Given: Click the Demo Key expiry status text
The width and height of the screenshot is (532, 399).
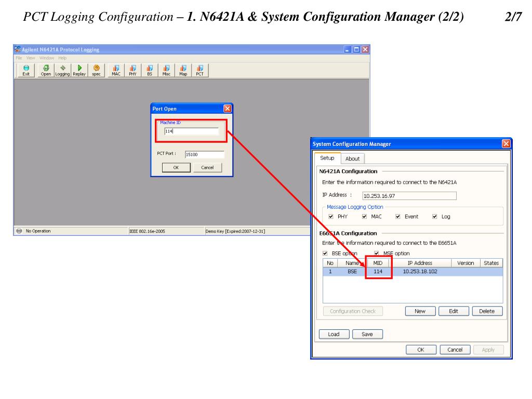Looking at the screenshot, I should pyautogui.click(x=235, y=231).
